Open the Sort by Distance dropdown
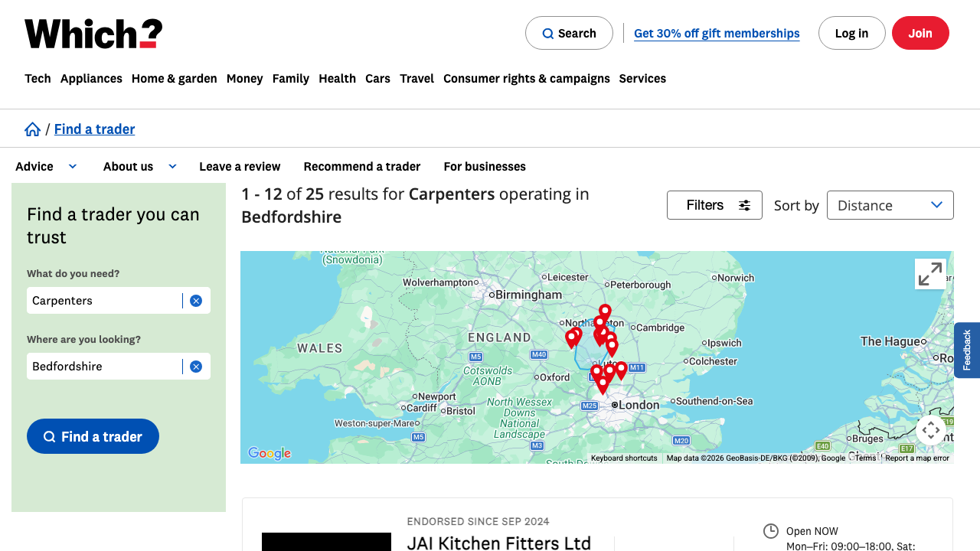This screenshot has height=551, width=980. coord(890,204)
